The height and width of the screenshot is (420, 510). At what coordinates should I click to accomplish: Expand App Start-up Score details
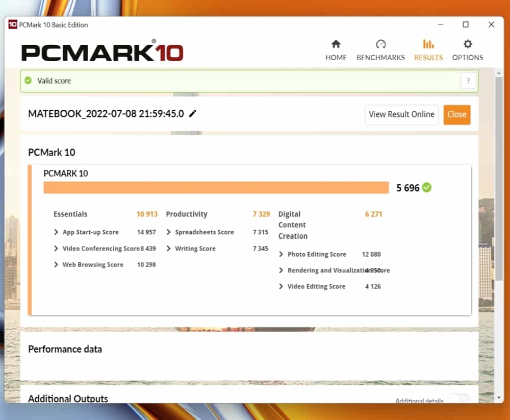coord(56,232)
